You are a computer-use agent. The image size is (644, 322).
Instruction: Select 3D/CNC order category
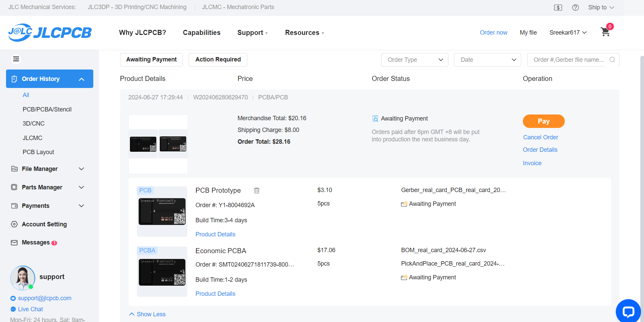34,124
